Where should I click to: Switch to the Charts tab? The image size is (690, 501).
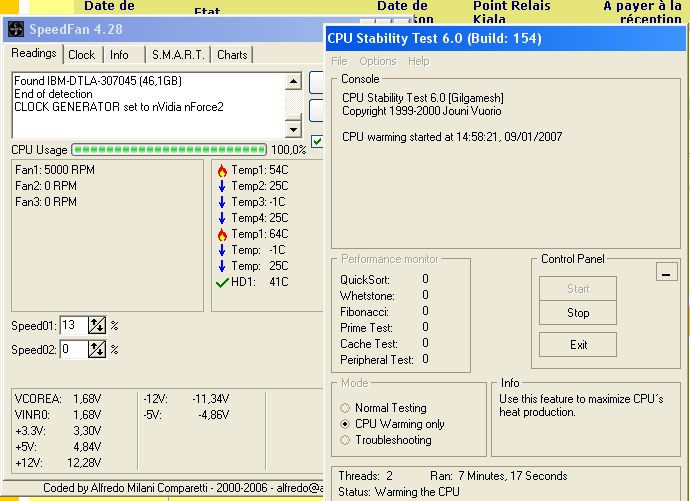tap(232, 55)
